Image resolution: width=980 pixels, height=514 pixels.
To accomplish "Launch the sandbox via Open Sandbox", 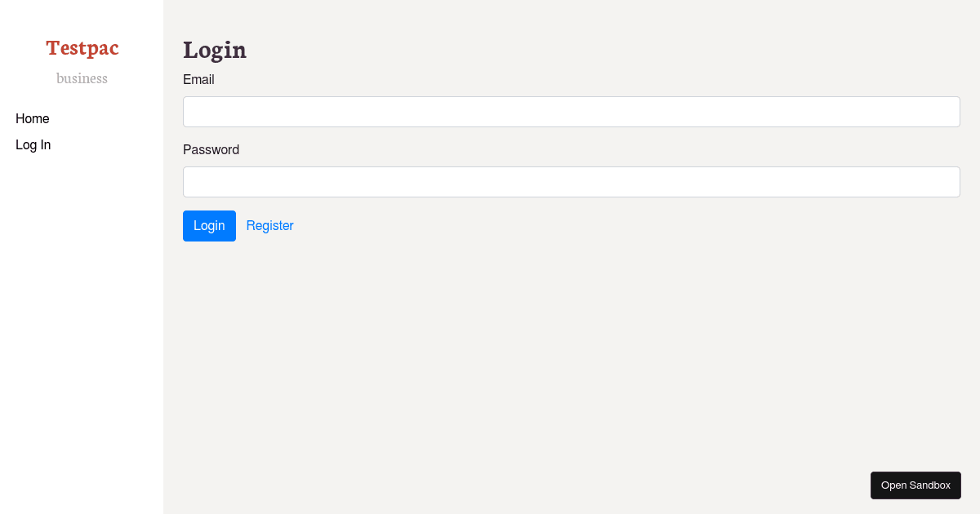I will [x=915, y=485].
